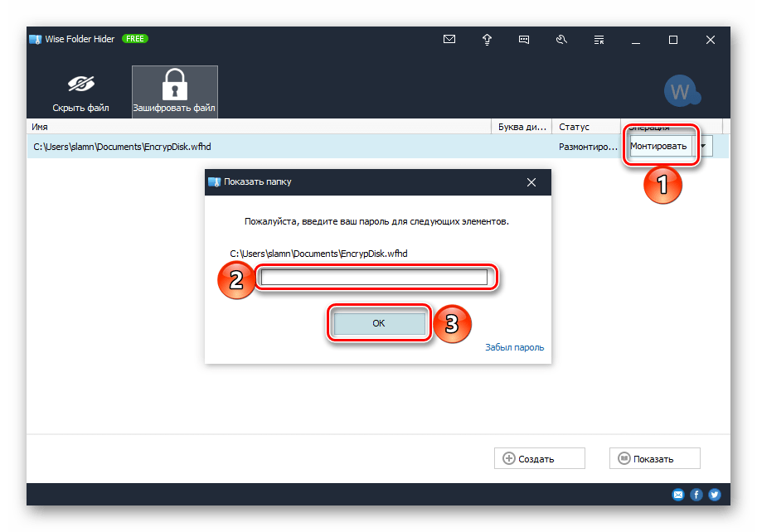This screenshot has width=757, height=532.
Task: Close the Показать папку dialog
Action: 531,181
